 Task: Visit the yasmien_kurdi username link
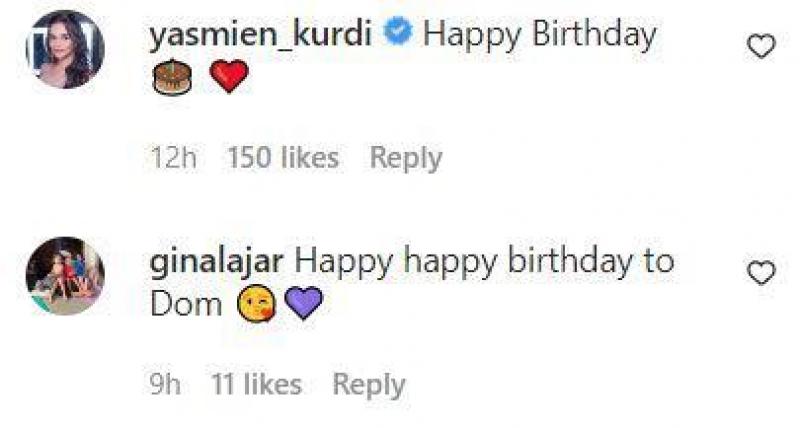[260, 35]
